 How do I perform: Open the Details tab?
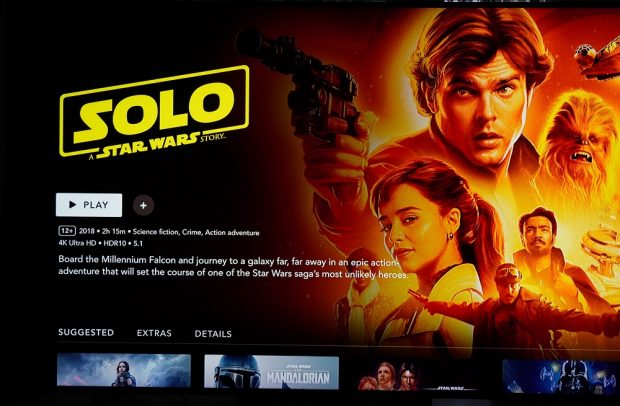tap(213, 334)
